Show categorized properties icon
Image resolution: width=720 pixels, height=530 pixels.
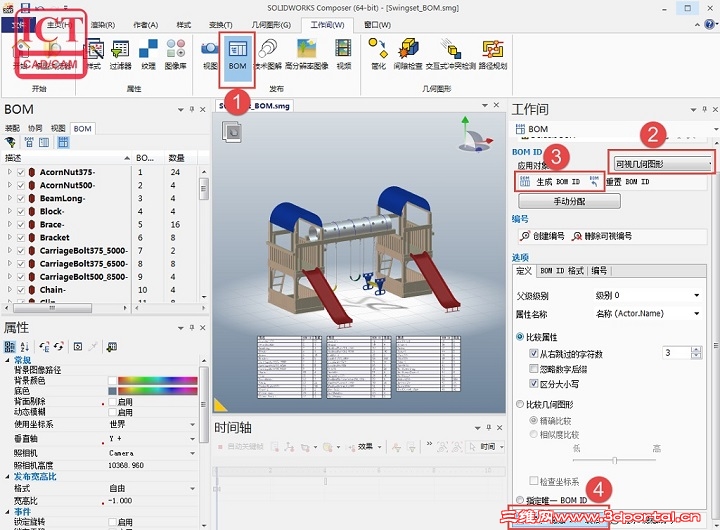point(10,347)
